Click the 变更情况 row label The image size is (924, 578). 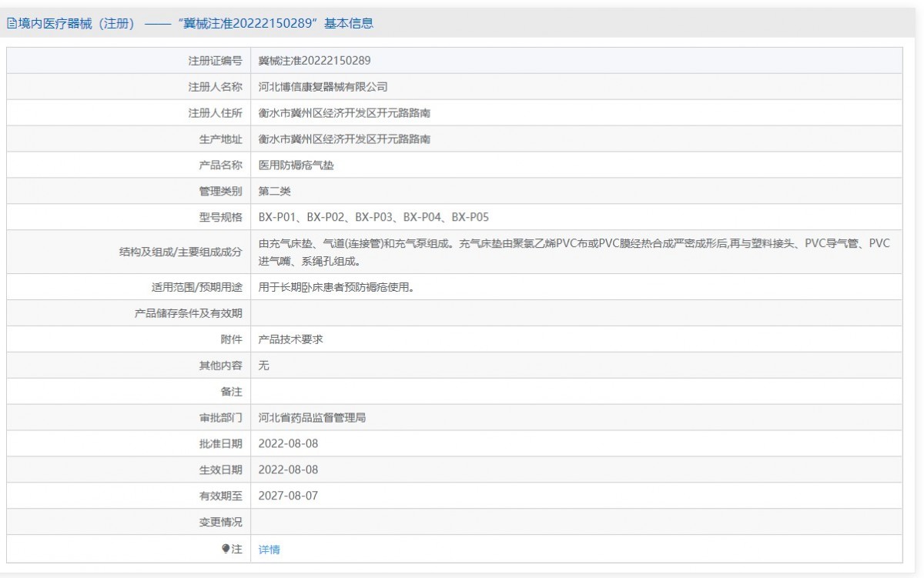click(220, 523)
